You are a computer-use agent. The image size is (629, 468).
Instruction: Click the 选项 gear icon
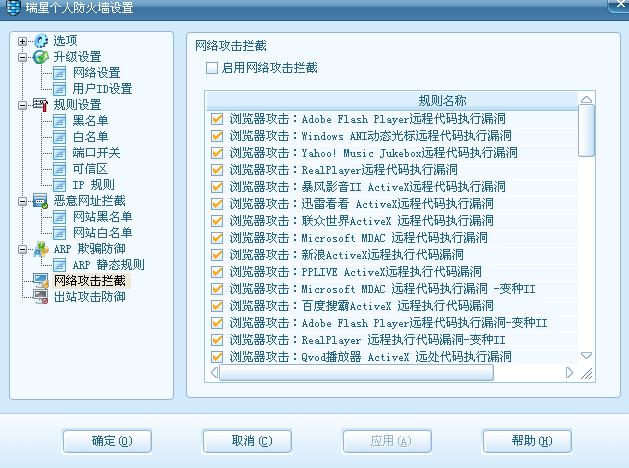[x=41, y=41]
